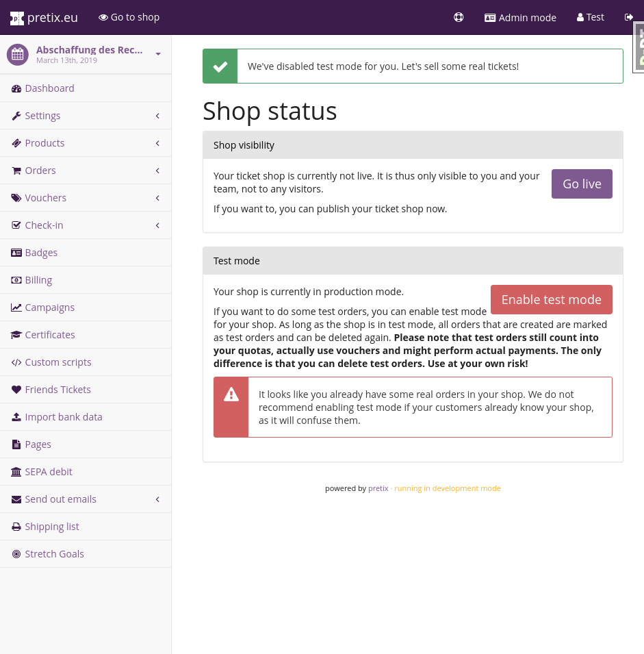The image size is (644, 654).
Task: Open Shipping list in the sidebar
Action: point(86,527)
